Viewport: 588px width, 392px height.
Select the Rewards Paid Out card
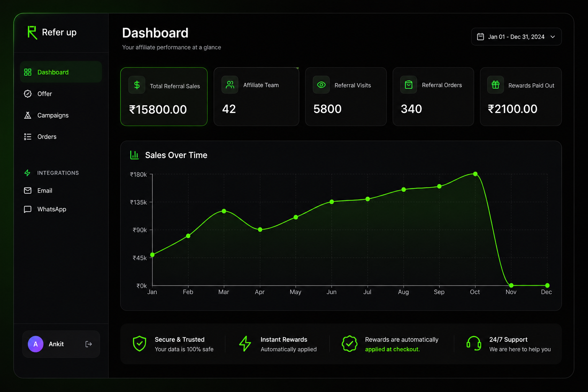pyautogui.click(x=521, y=96)
